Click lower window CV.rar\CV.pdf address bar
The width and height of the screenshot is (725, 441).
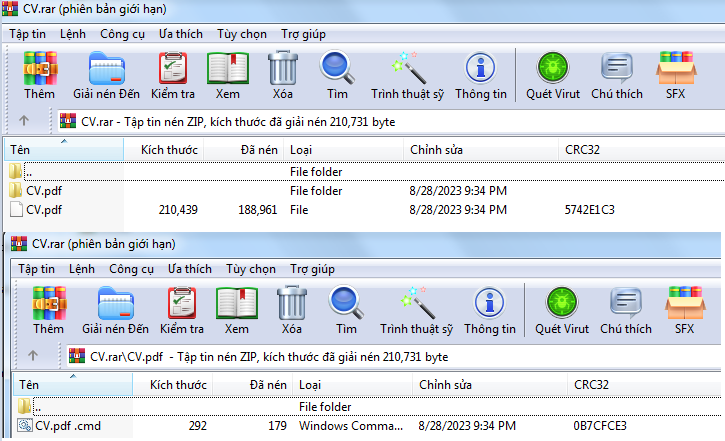(393, 356)
